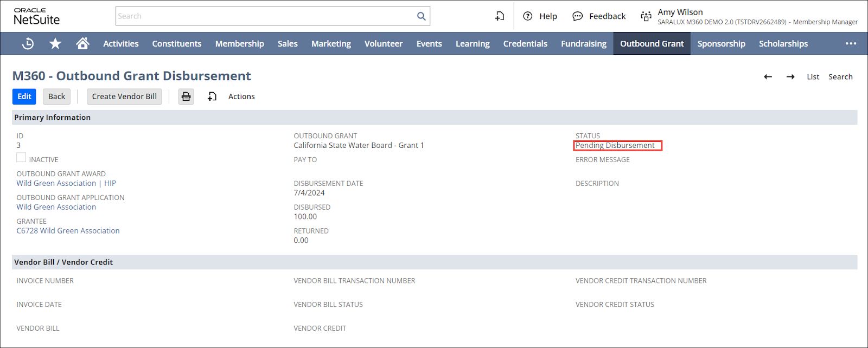
Task: Click the new note icon beside Actions
Action: click(x=212, y=96)
